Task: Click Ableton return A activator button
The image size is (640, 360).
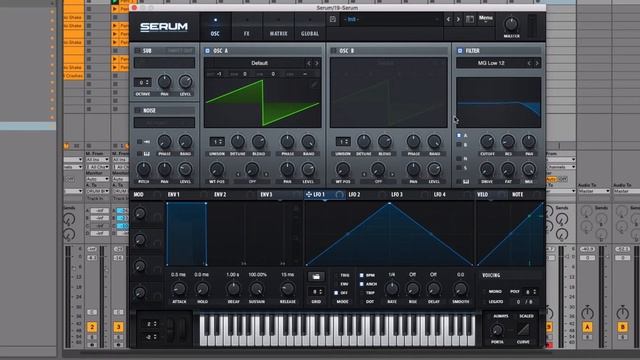Action: 587,327
